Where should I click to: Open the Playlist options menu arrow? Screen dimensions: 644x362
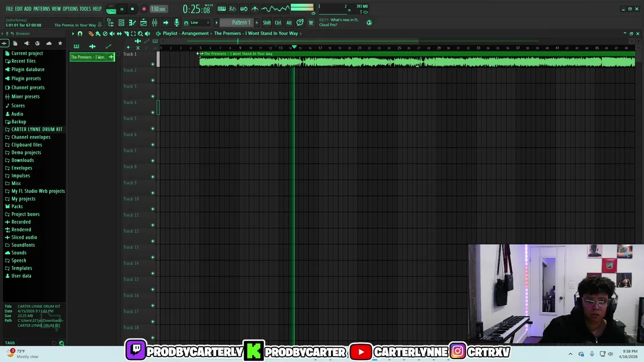click(73, 34)
